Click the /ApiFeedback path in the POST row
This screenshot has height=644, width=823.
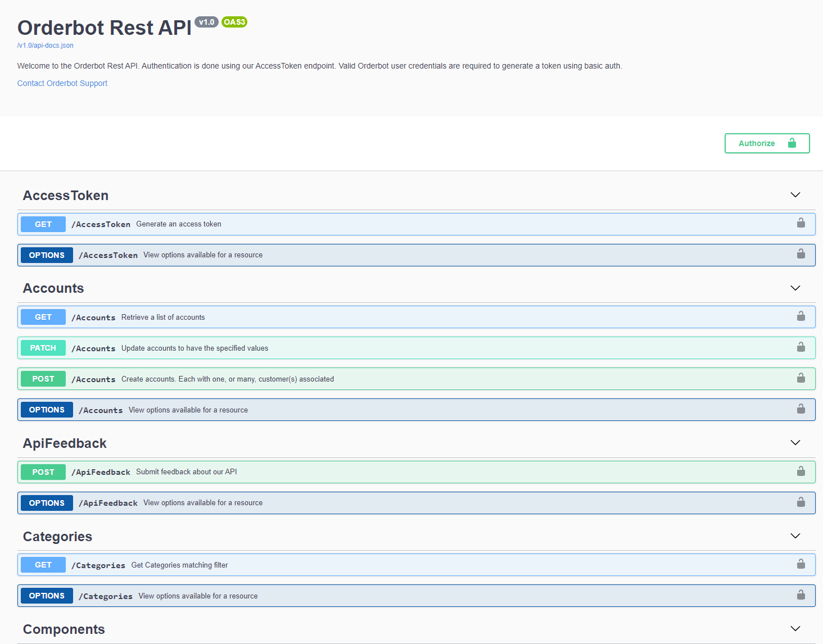point(101,472)
